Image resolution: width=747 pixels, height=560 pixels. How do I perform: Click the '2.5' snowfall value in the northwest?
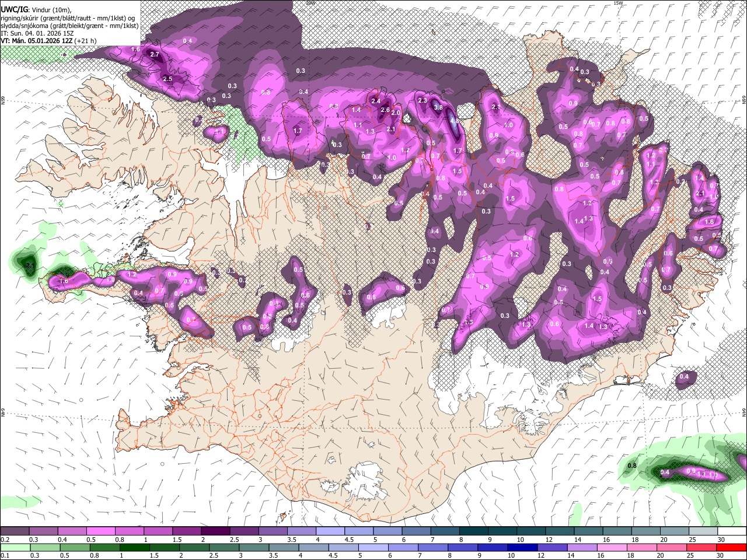click(x=167, y=79)
